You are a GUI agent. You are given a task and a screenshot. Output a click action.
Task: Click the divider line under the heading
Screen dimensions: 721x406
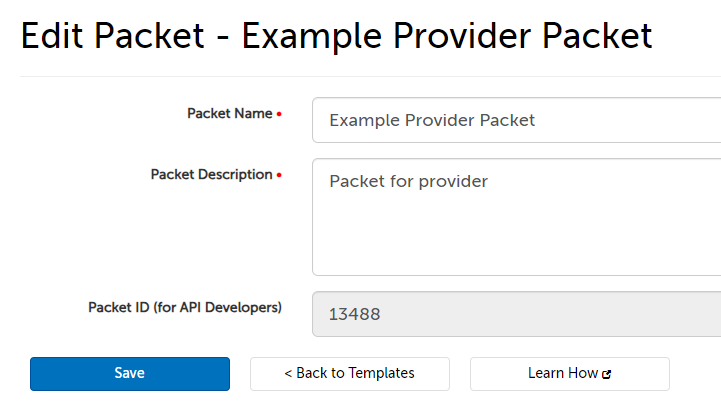(x=370, y=76)
